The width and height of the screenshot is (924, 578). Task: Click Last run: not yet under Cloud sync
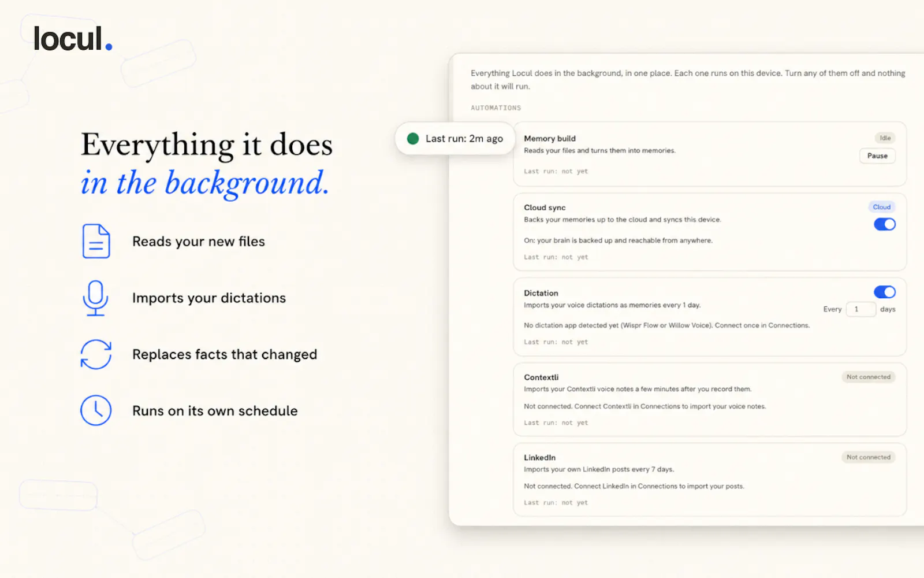[x=556, y=257]
